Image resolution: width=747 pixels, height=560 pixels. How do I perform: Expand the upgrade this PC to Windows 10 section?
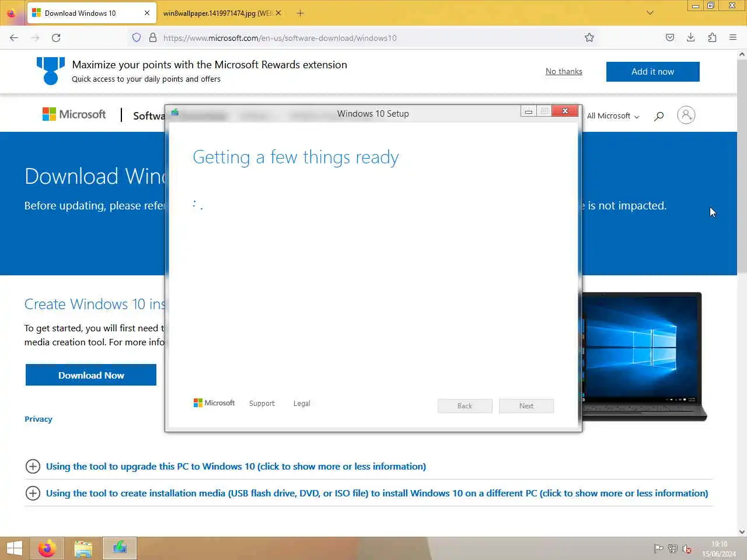[236, 466]
